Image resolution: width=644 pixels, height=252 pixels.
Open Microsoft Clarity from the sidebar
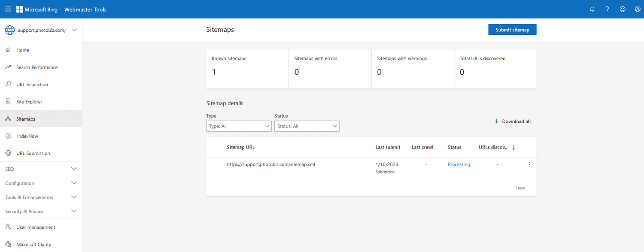(34, 244)
